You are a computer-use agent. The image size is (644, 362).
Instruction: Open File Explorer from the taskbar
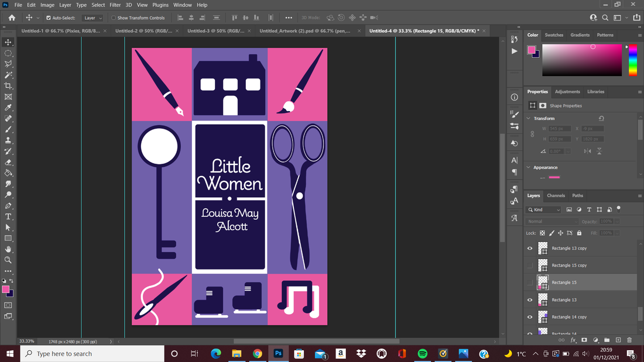click(x=237, y=354)
